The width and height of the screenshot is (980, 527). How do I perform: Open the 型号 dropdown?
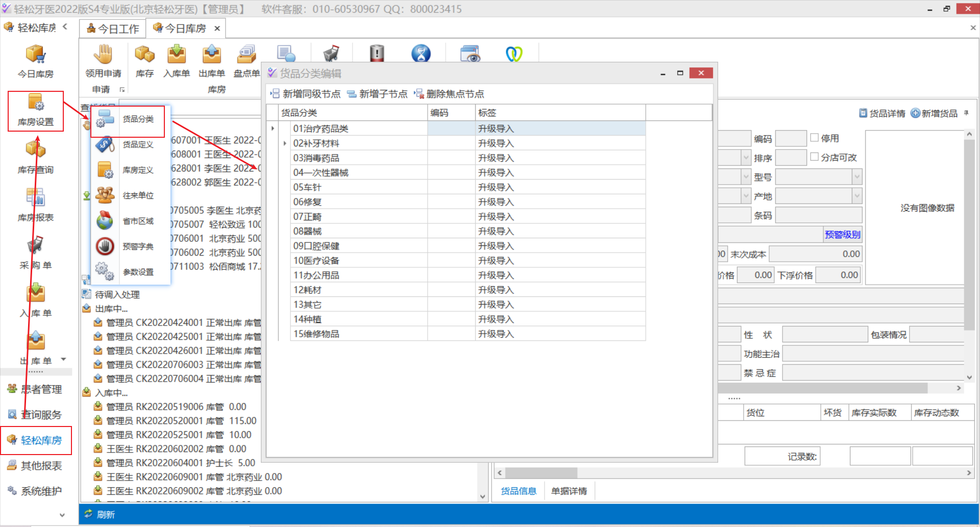click(857, 177)
